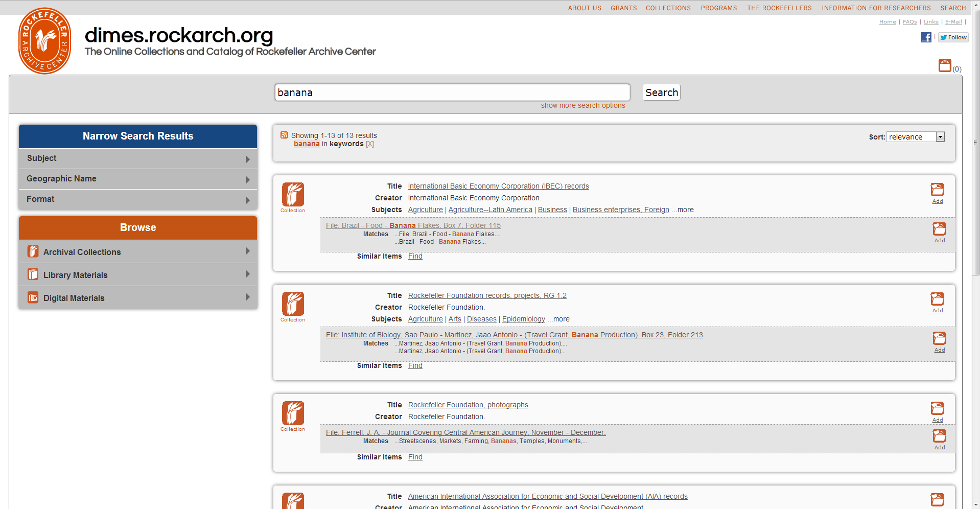Click Business enterprises, Foreign subject link

point(621,210)
